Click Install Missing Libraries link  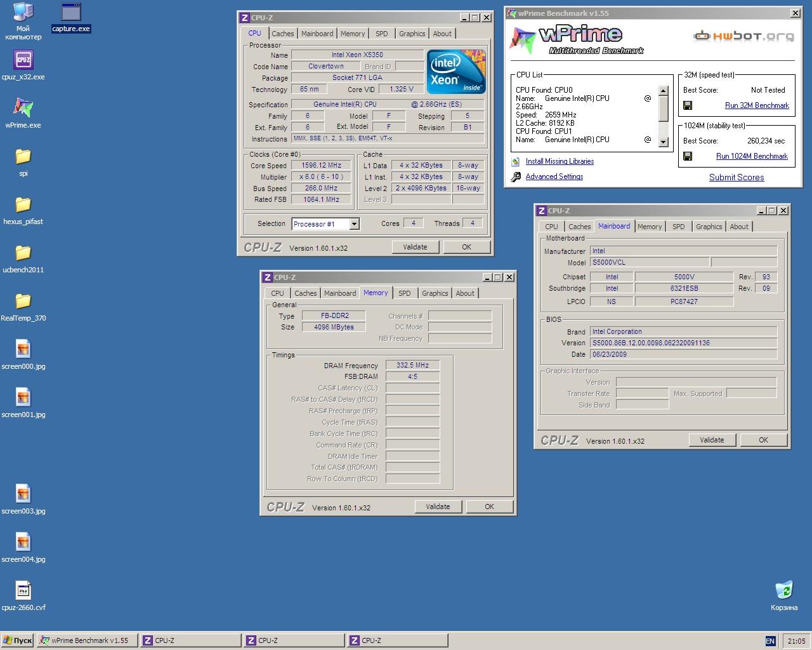click(x=560, y=161)
